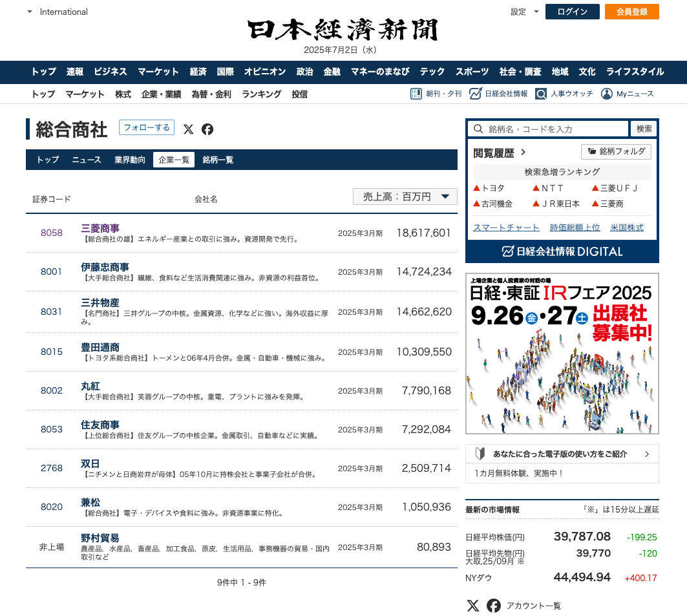
Task: Open 三菱商事 company link
Action: tap(100, 228)
